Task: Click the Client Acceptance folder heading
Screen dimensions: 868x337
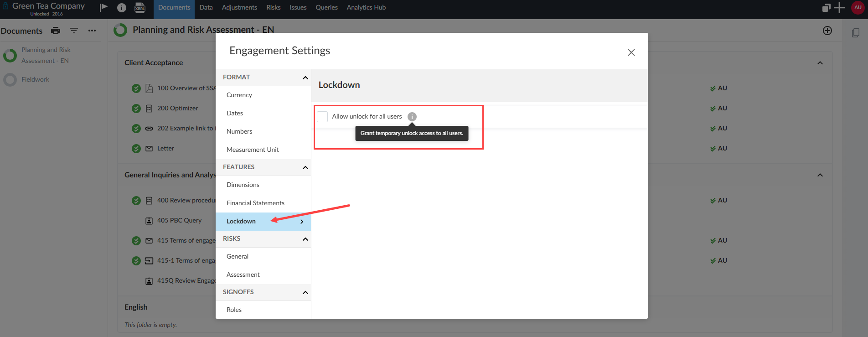Action: tap(154, 63)
